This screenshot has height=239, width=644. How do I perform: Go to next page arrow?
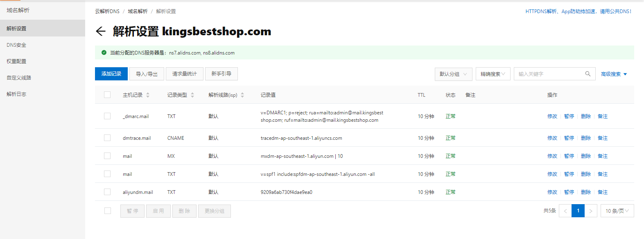coord(590,211)
